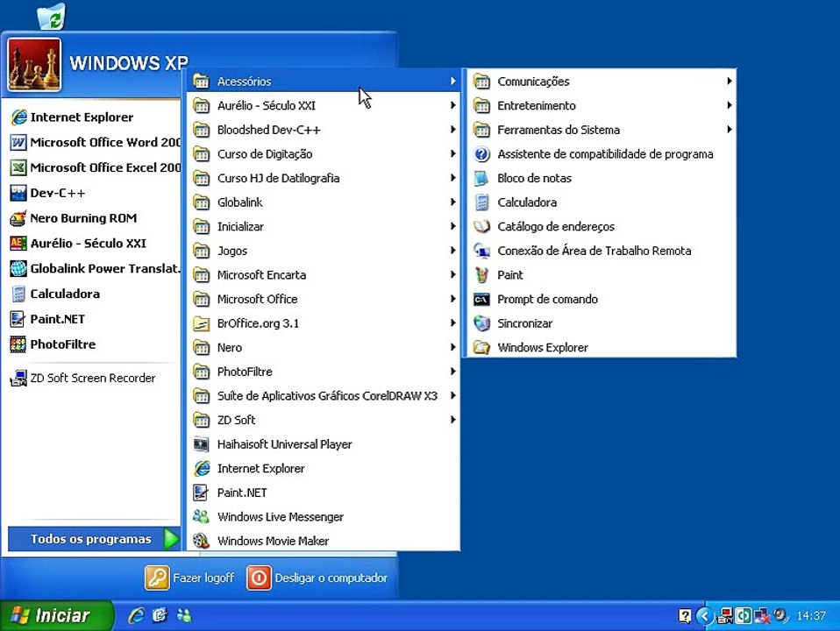This screenshot has width=840, height=631.
Task: Launch Paint.NET from All Programs list
Action: pyautogui.click(x=323, y=493)
